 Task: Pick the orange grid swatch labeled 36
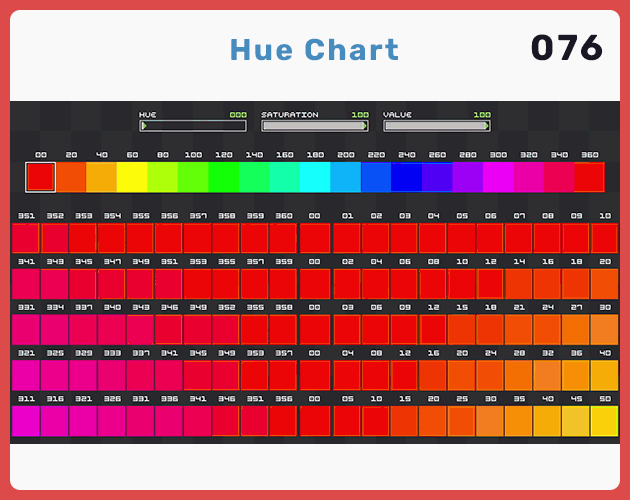(576, 375)
